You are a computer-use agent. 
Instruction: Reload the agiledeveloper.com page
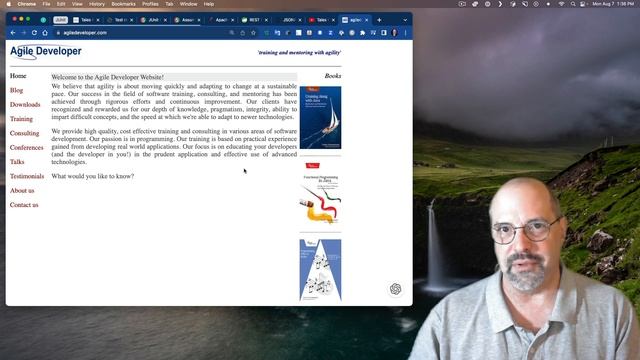(x=34, y=33)
